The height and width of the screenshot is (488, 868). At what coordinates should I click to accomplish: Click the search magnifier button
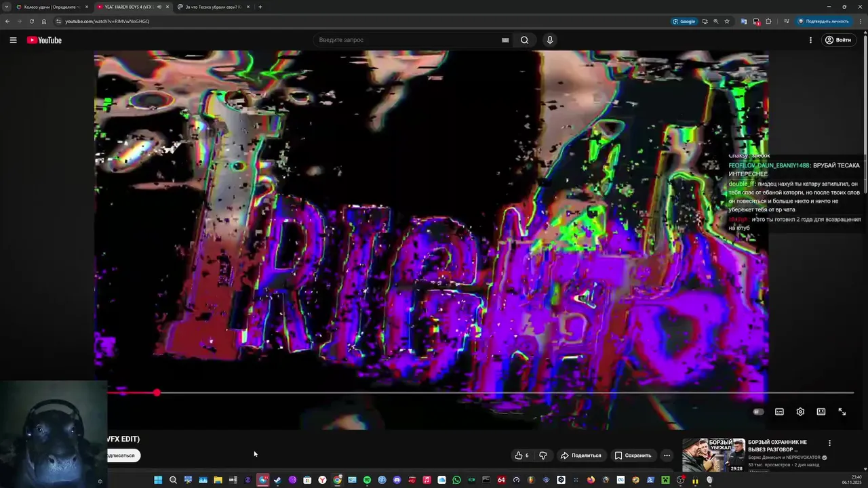point(524,40)
